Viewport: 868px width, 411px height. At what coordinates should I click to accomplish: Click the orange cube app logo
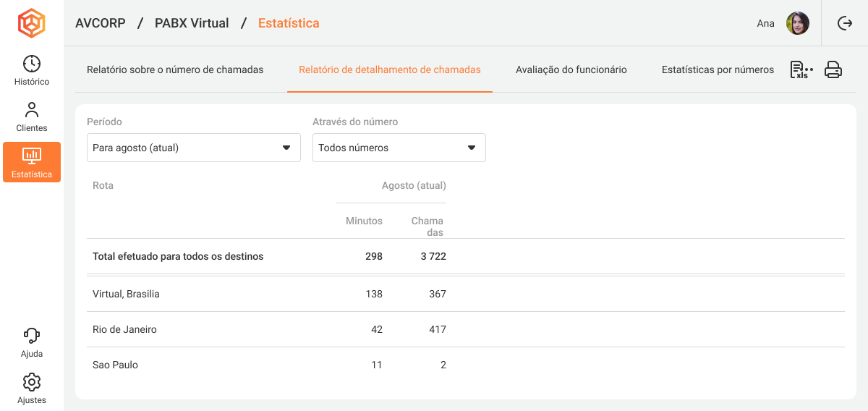[x=31, y=23]
